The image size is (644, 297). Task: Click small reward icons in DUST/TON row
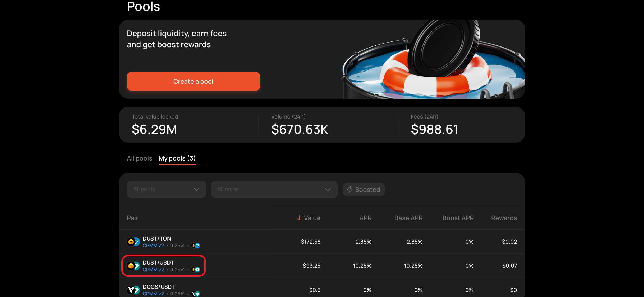pos(196,246)
